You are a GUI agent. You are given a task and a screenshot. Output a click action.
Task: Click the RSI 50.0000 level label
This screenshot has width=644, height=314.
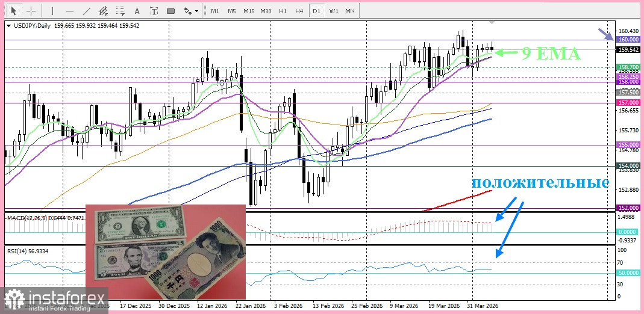click(629, 272)
